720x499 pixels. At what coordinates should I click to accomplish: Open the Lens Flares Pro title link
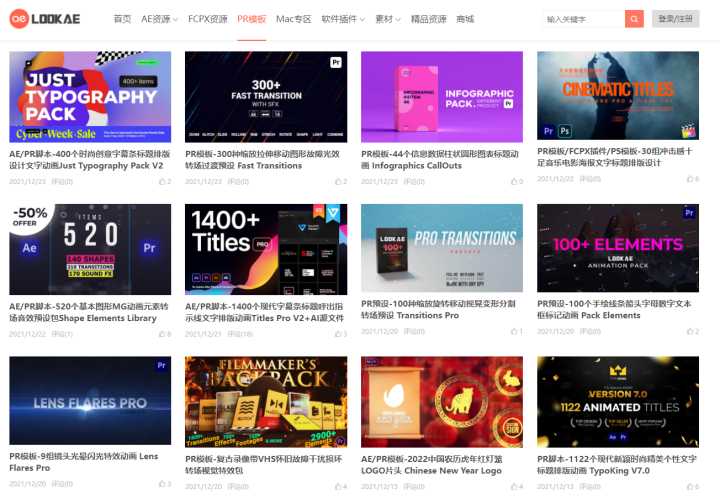click(84, 462)
